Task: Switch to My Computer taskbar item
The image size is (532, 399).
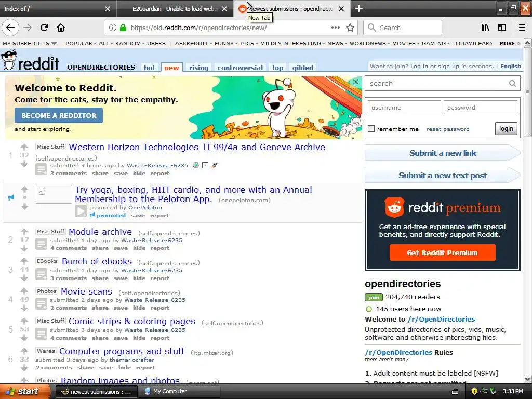Action: (x=179, y=392)
